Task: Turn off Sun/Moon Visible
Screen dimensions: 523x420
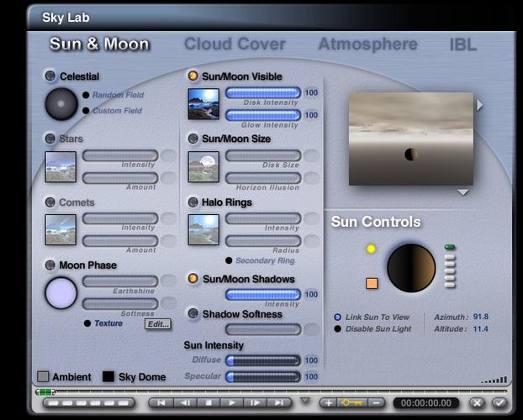Action: (193, 76)
